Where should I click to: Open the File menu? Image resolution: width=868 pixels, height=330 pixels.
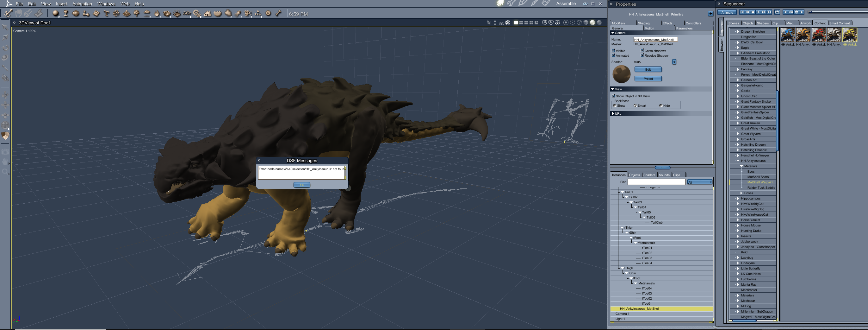click(19, 4)
